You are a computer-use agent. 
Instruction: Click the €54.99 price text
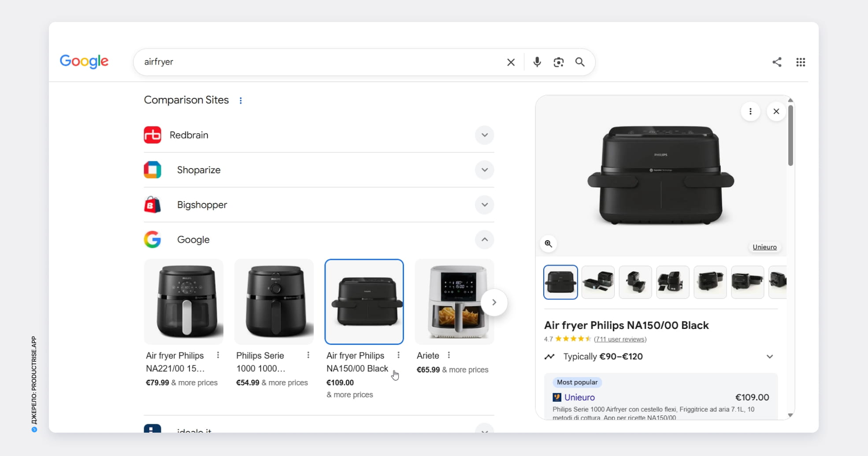pyautogui.click(x=248, y=383)
